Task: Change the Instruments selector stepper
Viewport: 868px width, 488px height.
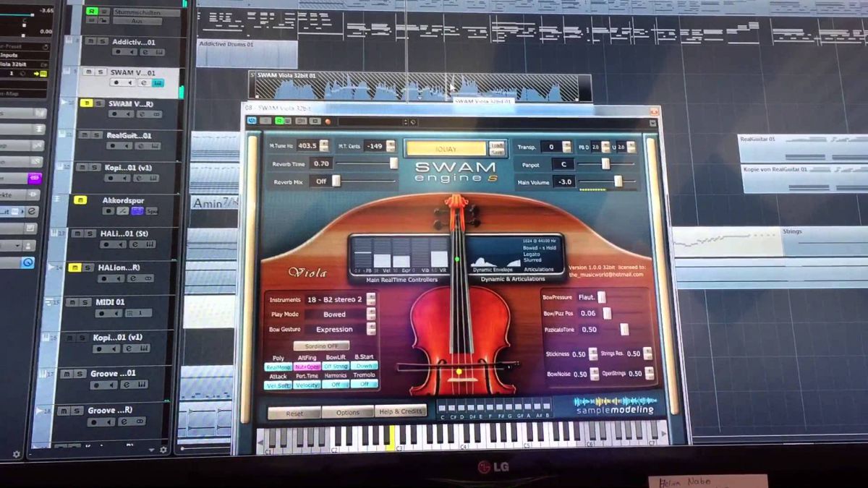Action: [x=371, y=299]
